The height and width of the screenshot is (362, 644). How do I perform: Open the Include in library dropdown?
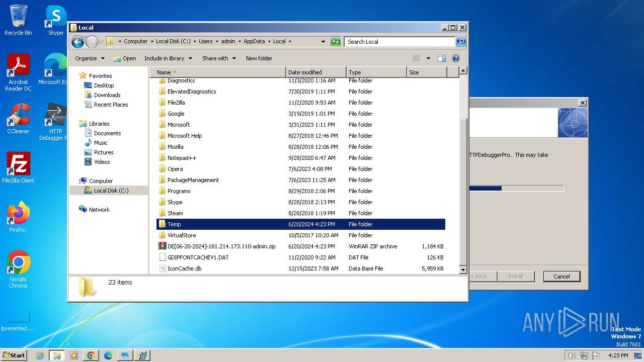pyautogui.click(x=168, y=58)
